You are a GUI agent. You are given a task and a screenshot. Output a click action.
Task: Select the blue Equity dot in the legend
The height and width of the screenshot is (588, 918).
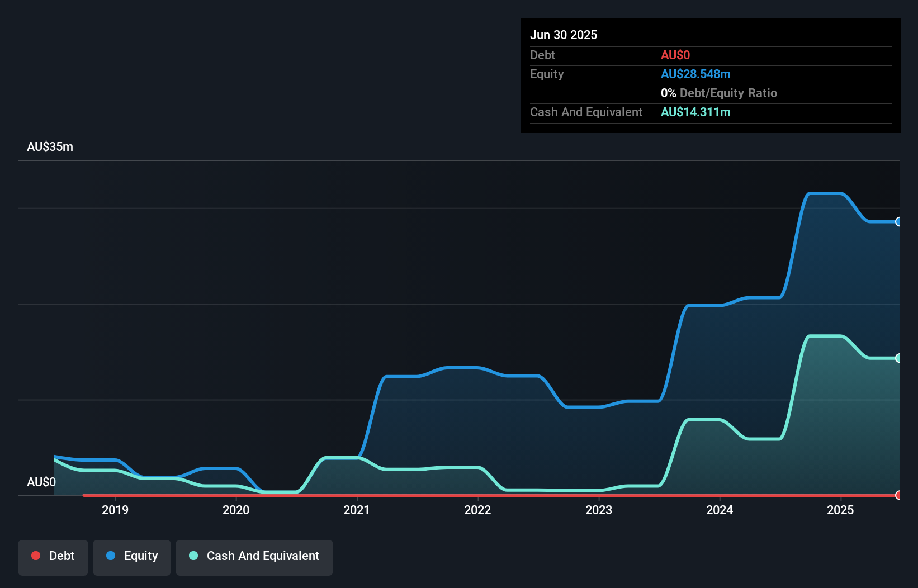pyautogui.click(x=111, y=556)
